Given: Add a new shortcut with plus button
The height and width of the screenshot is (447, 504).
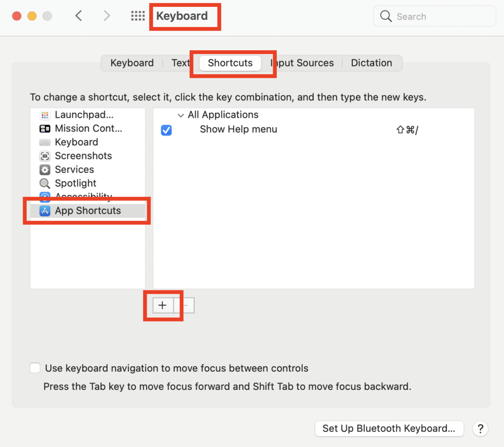Looking at the screenshot, I should click(162, 305).
